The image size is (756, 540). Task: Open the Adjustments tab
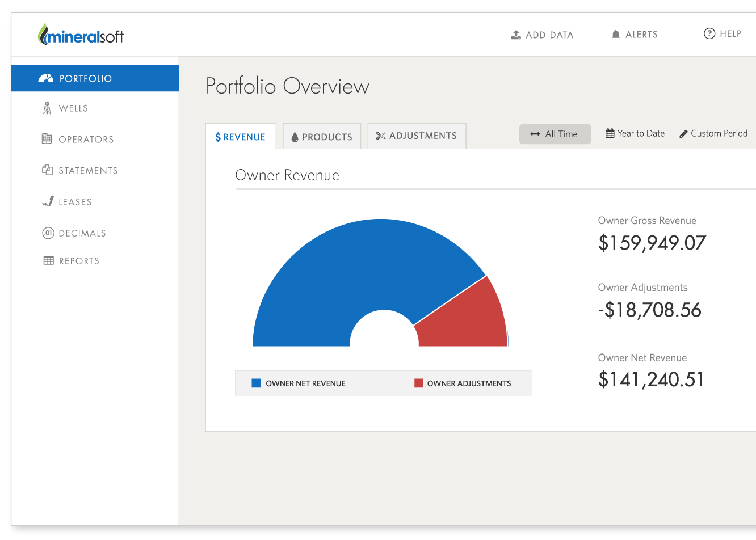(x=417, y=136)
